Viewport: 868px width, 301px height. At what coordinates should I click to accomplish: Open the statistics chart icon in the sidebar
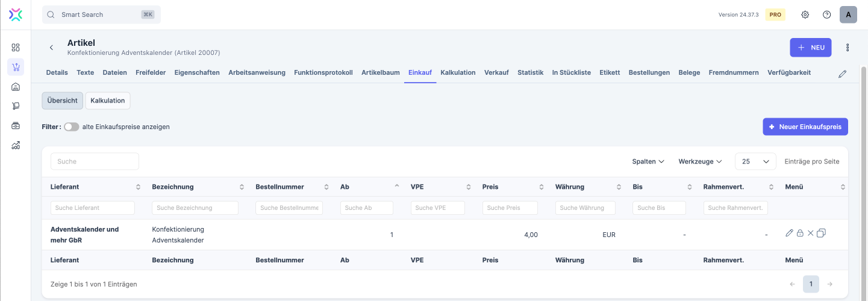16,145
